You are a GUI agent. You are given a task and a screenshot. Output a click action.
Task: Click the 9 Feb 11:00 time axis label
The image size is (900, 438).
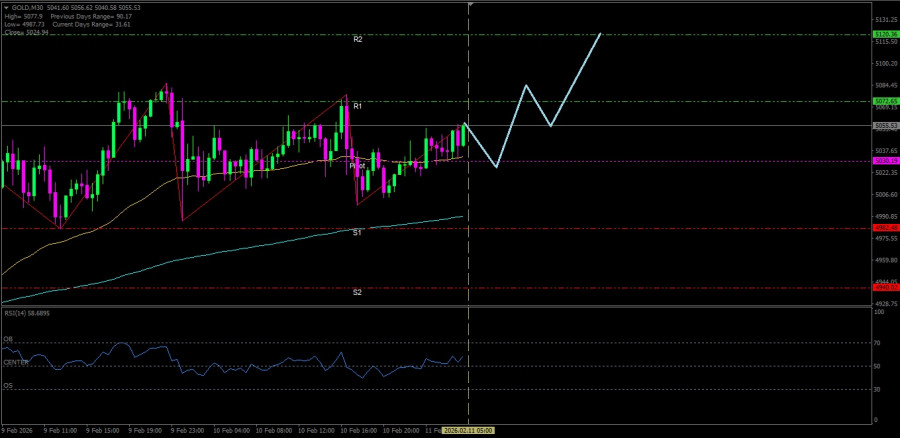62,431
